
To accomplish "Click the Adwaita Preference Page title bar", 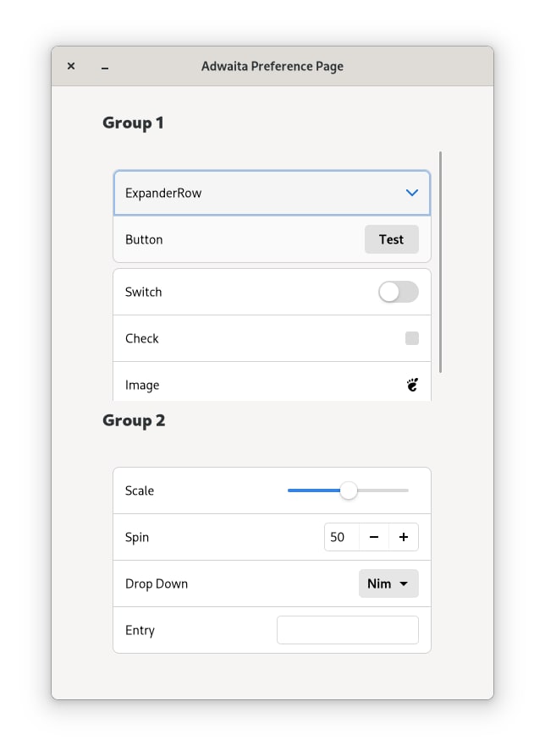I will [x=272, y=66].
